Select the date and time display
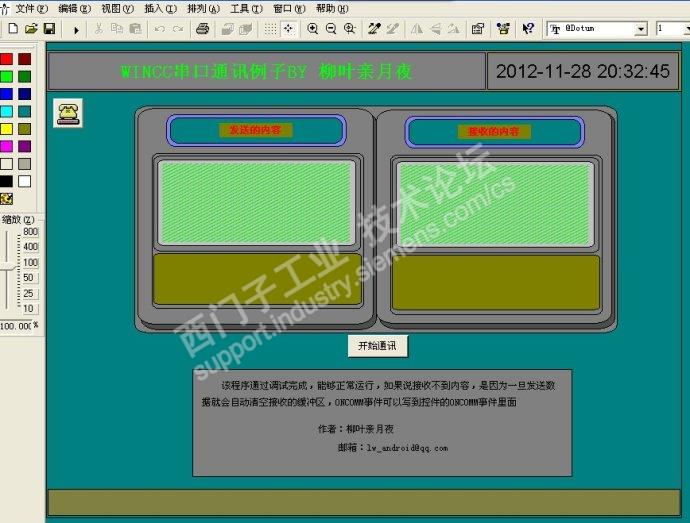The height and width of the screenshot is (523, 690). [583, 71]
